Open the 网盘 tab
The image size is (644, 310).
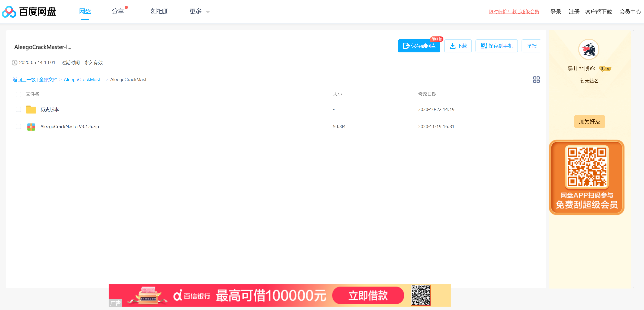(85, 12)
